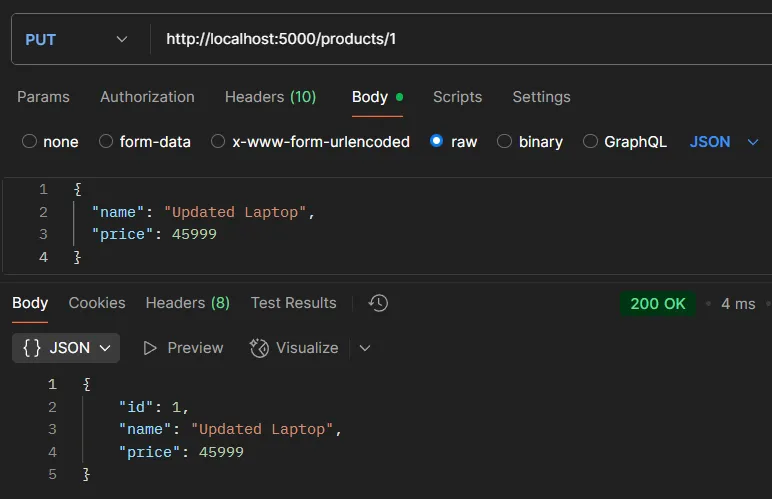This screenshot has width=772, height=499.
Task: Click the 200 OK status badge
Action: (658, 304)
